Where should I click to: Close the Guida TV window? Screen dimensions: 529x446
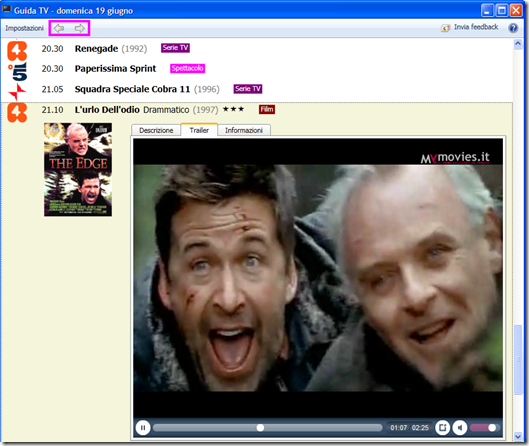click(516, 11)
